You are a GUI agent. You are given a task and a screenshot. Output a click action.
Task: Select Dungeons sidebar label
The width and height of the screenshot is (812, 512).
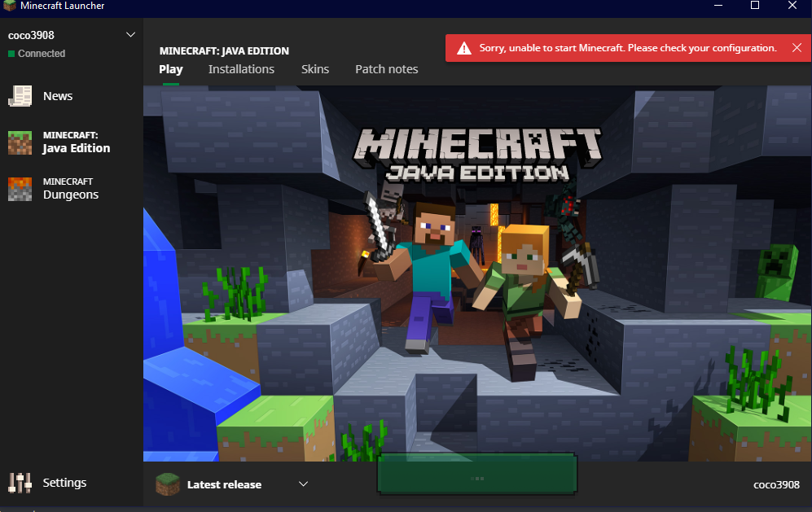click(x=70, y=195)
